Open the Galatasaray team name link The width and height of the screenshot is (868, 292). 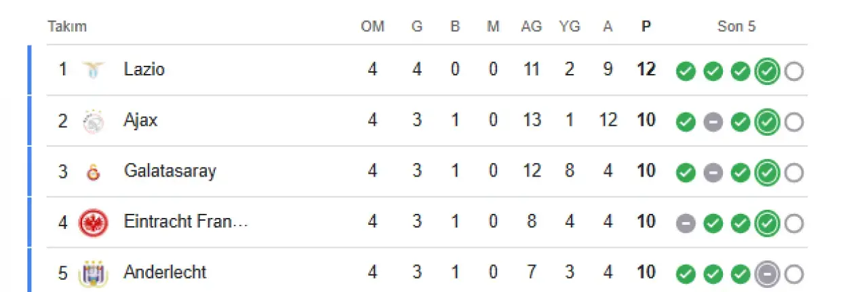click(170, 171)
